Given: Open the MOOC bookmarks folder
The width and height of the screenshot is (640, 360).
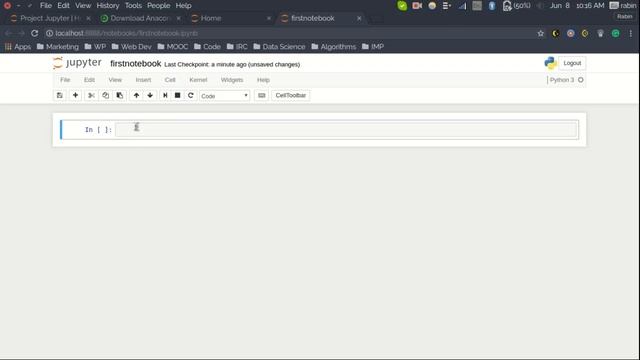Looking at the screenshot, I should pyautogui.click(x=173, y=47).
